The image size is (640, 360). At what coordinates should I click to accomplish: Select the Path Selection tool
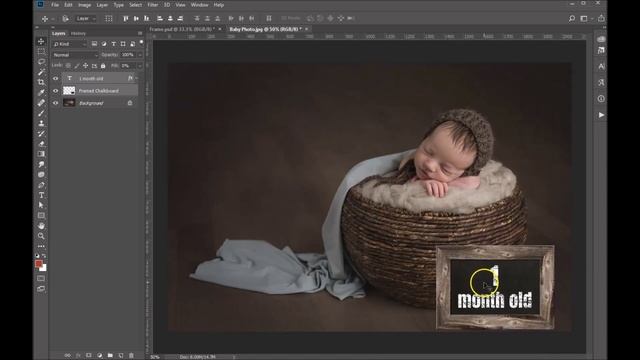[x=41, y=205]
